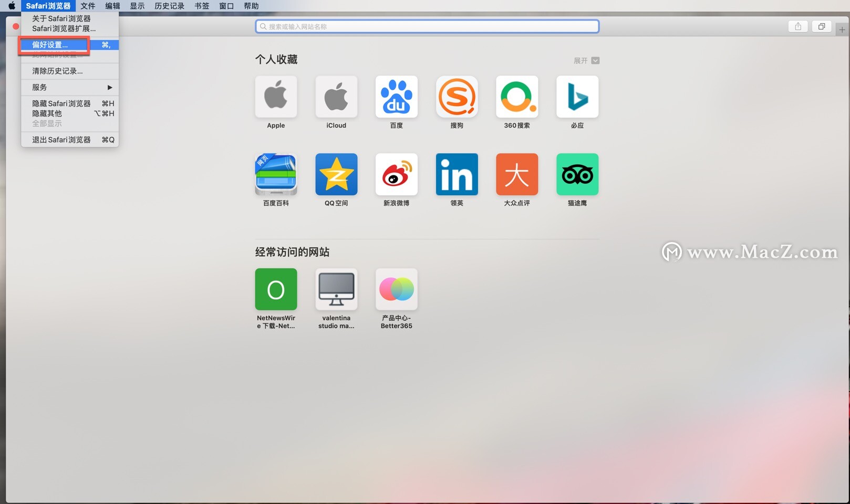Expand the 个人收藏 section with 展开

(x=586, y=60)
